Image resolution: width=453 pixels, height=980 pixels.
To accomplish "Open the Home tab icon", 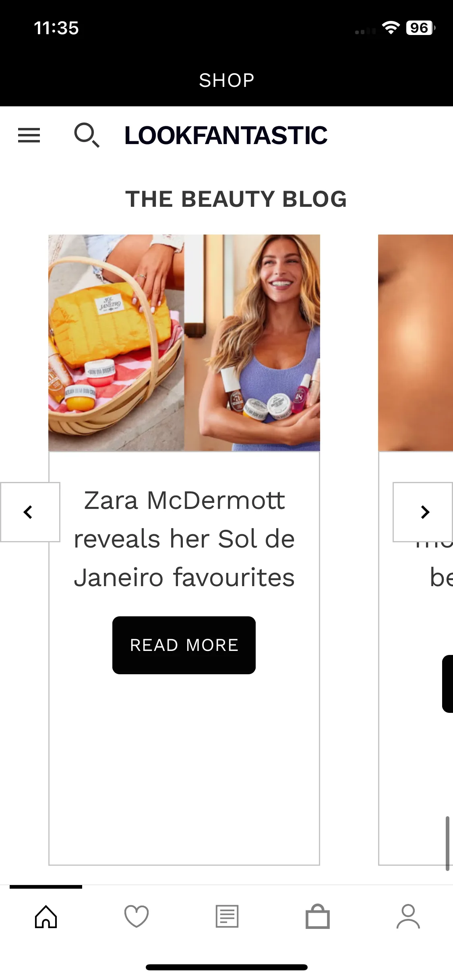I will tap(46, 917).
